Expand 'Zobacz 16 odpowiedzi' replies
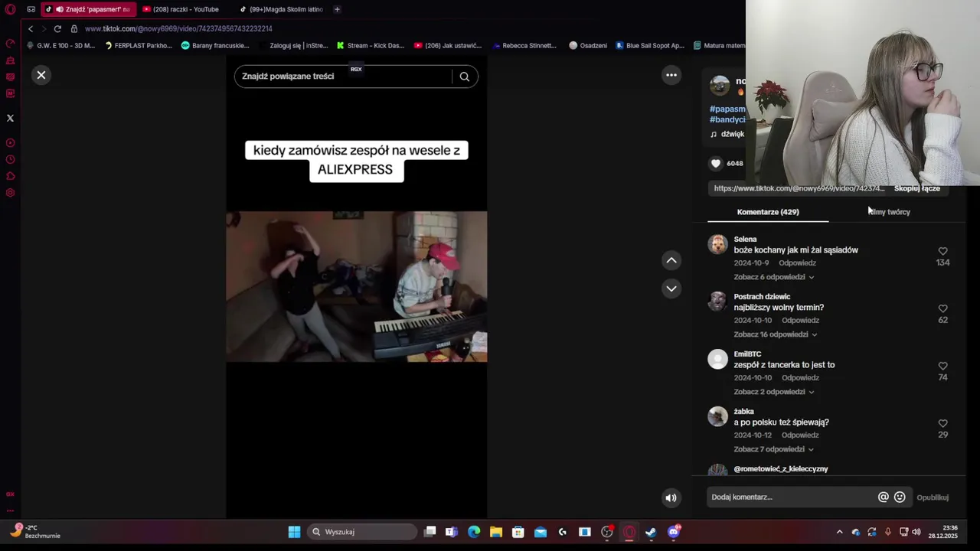 775,334
